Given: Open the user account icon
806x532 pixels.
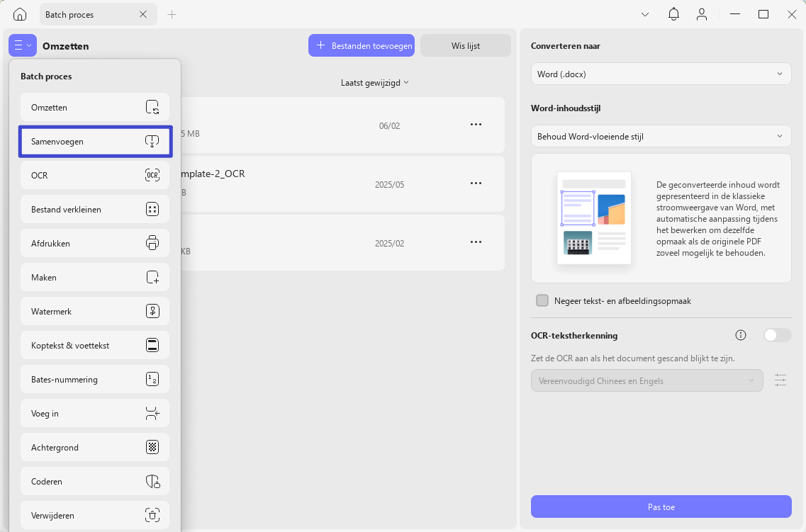Looking at the screenshot, I should tap(702, 14).
